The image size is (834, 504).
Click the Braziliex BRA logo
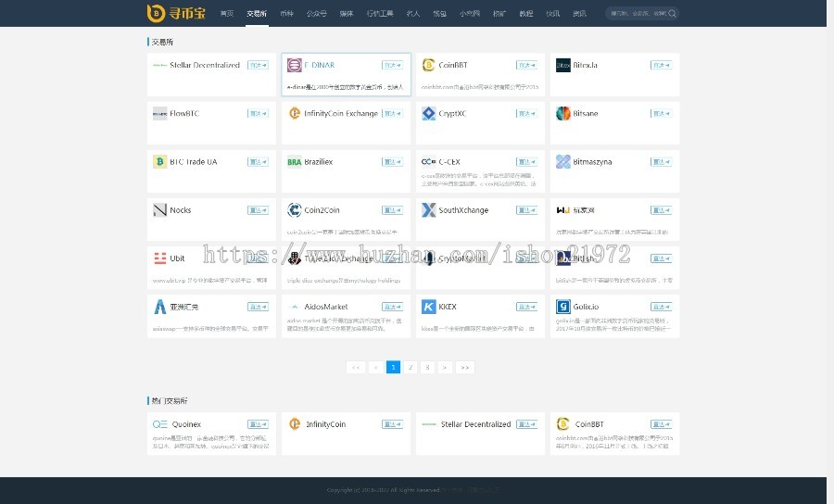[294, 161]
